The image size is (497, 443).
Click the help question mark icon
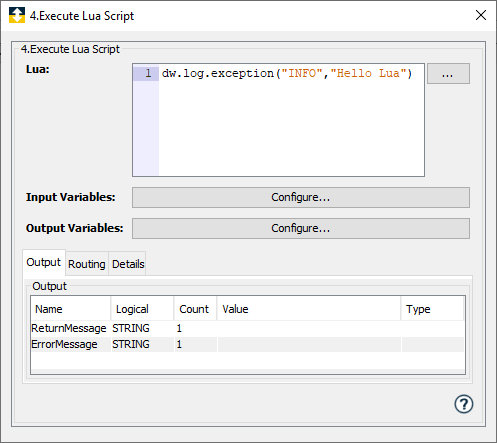coord(463,404)
